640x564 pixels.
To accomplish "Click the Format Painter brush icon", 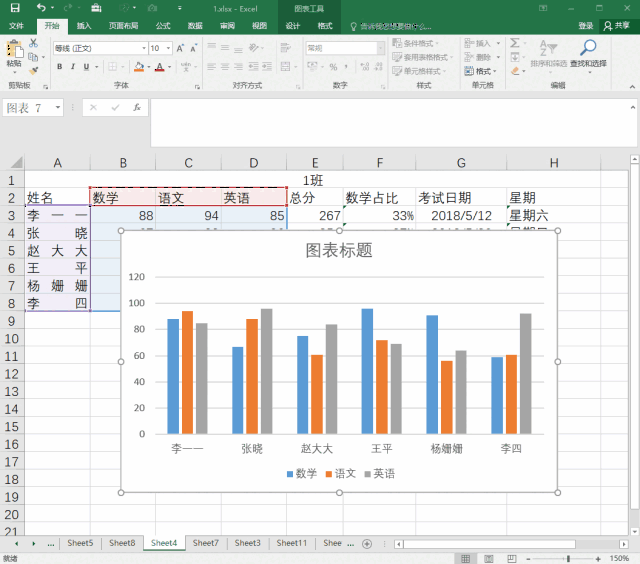I will pyautogui.click(x=33, y=71).
